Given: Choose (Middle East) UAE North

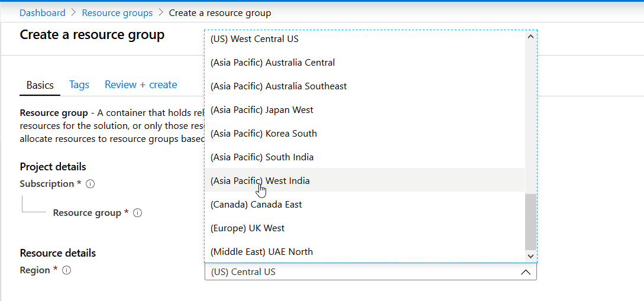Looking at the screenshot, I should (x=364, y=251).
